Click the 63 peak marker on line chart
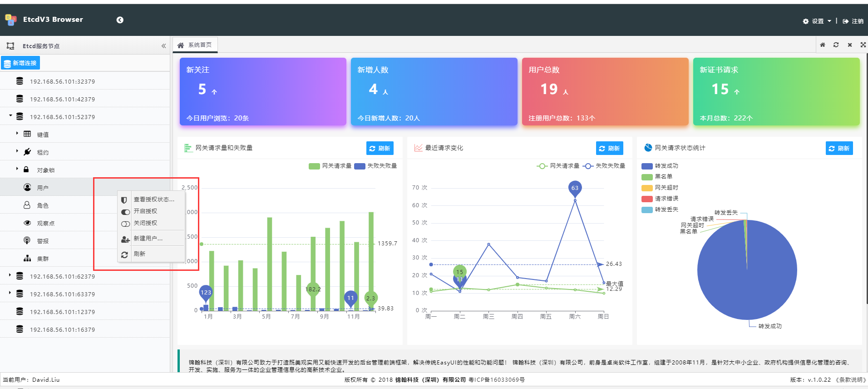Viewport: 868px width, 389px height. click(575, 188)
